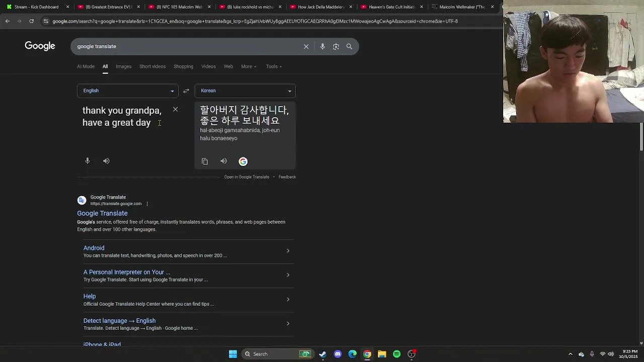Open Steam from the taskbar
Screen dimensions: 644x362
tap(323, 354)
